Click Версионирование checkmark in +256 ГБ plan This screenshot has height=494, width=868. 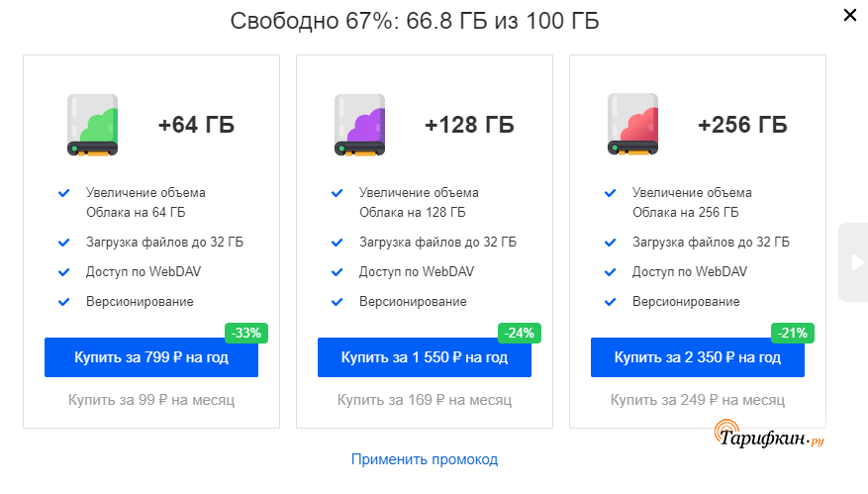[x=611, y=302]
